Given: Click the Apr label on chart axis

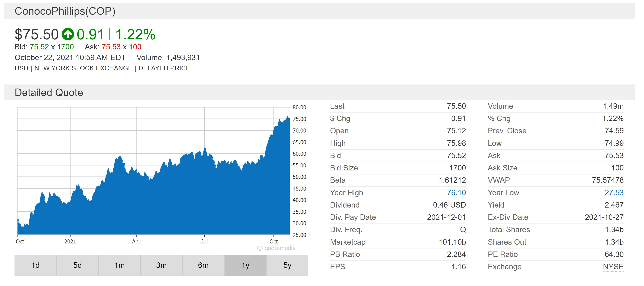Looking at the screenshot, I should pos(136,241).
